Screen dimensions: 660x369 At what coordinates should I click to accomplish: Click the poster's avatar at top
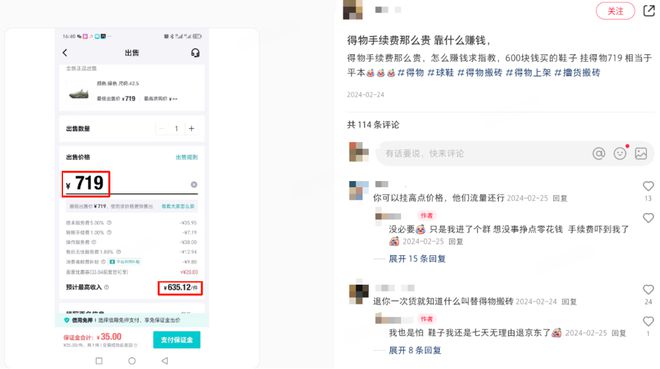click(353, 9)
